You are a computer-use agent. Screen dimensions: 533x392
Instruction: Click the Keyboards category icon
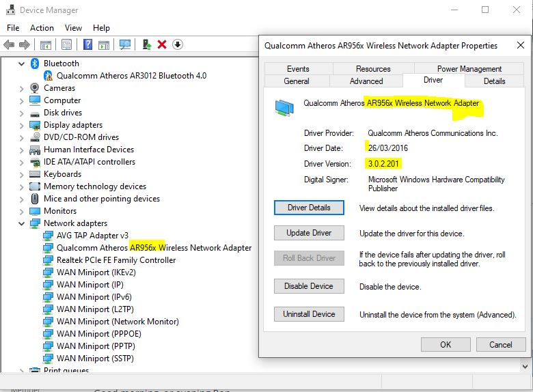[x=35, y=174]
